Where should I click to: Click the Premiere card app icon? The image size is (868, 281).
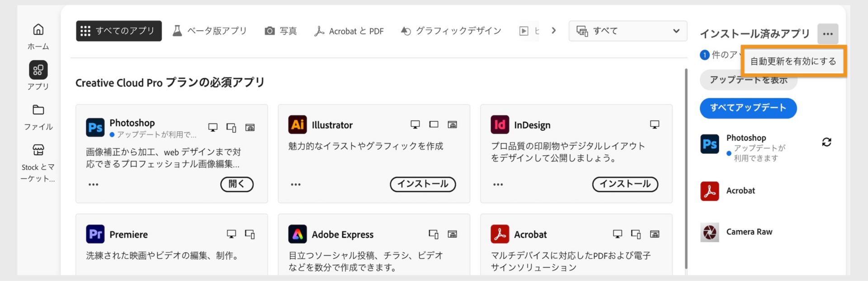pos(95,234)
